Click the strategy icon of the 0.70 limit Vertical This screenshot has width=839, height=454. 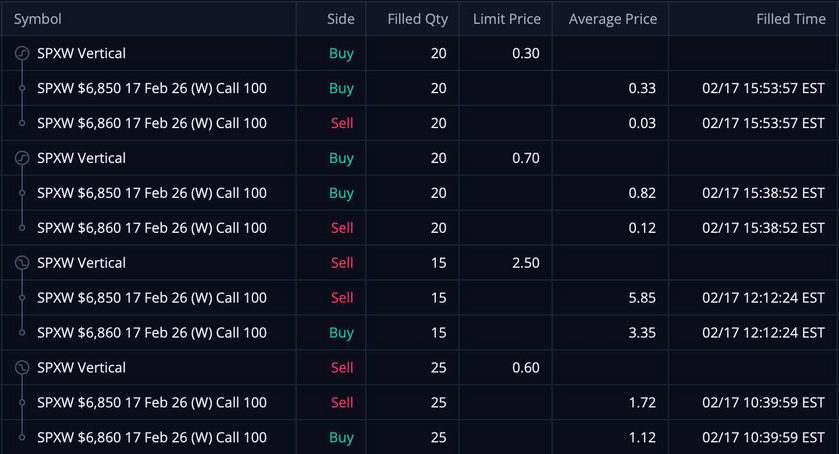(x=22, y=158)
